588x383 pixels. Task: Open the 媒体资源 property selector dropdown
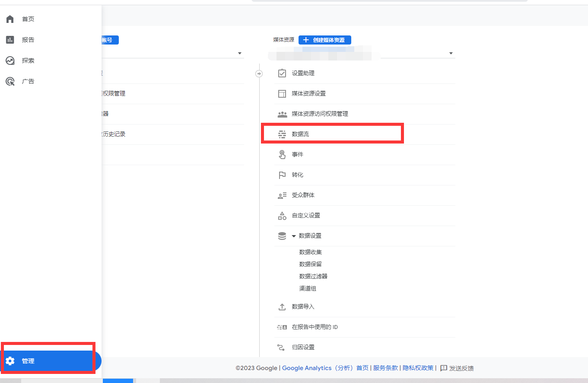[451, 53]
